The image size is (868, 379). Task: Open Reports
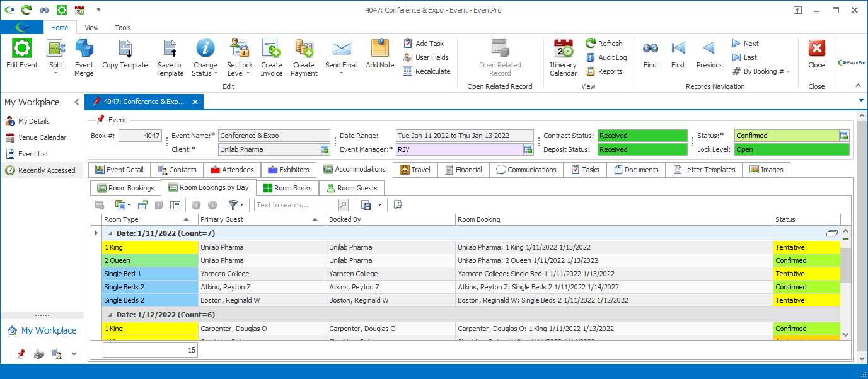[604, 71]
